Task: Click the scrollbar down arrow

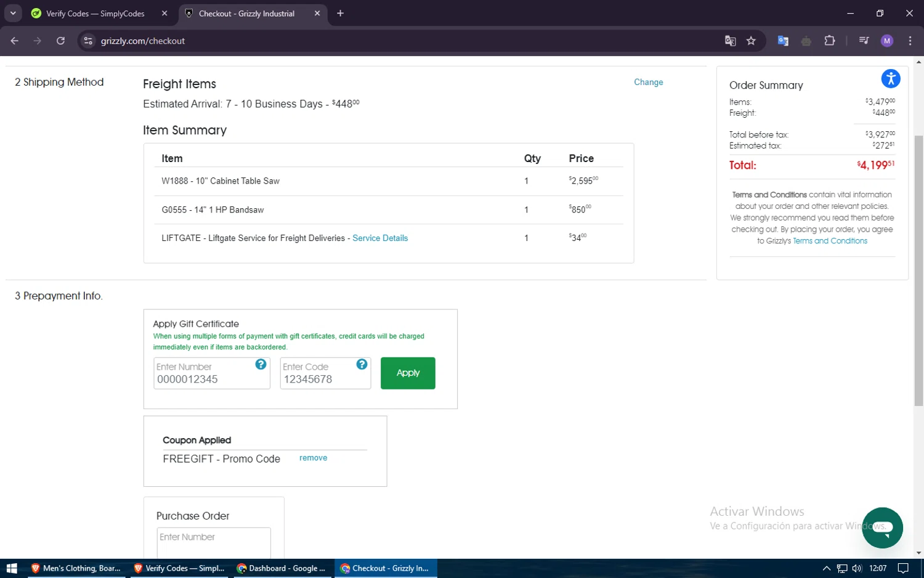Action: (918, 553)
